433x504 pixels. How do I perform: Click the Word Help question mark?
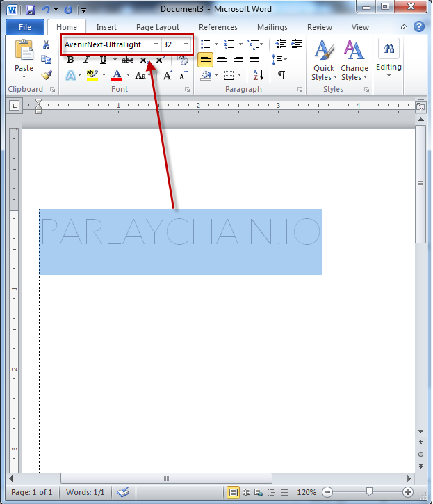pyautogui.click(x=419, y=26)
